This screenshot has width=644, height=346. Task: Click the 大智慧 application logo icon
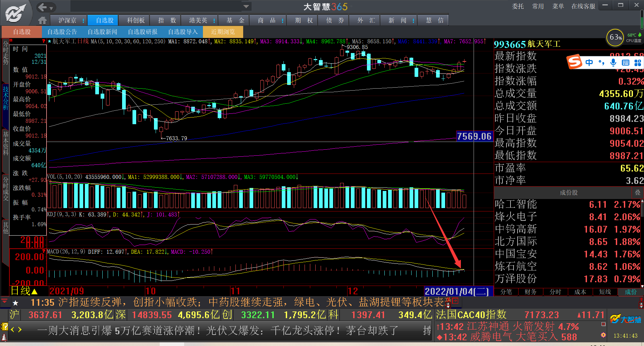coord(15,13)
